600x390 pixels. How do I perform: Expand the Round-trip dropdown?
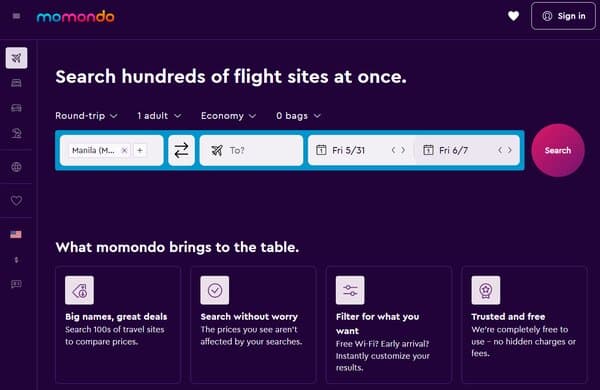tap(86, 116)
